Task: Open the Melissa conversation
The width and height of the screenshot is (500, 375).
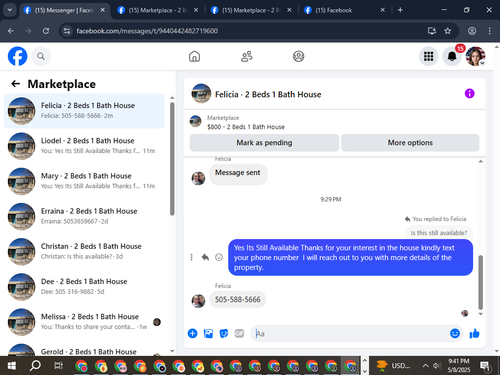Action: pyautogui.click(x=84, y=322)
